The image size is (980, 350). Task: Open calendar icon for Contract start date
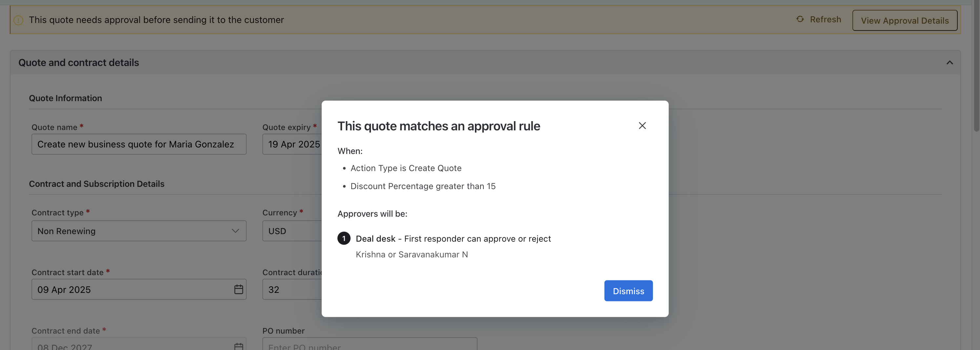coord(238,290)
